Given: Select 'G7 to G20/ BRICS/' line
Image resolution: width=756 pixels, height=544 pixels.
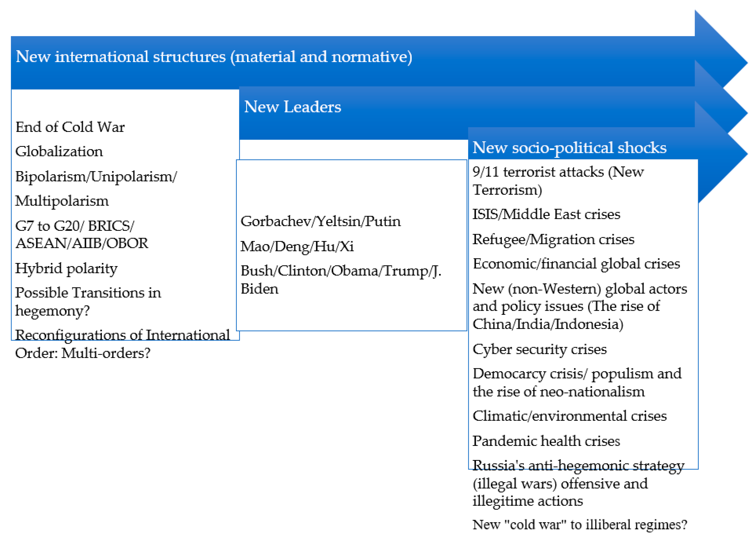Looking at the screenshot, I should coord(75,226).
